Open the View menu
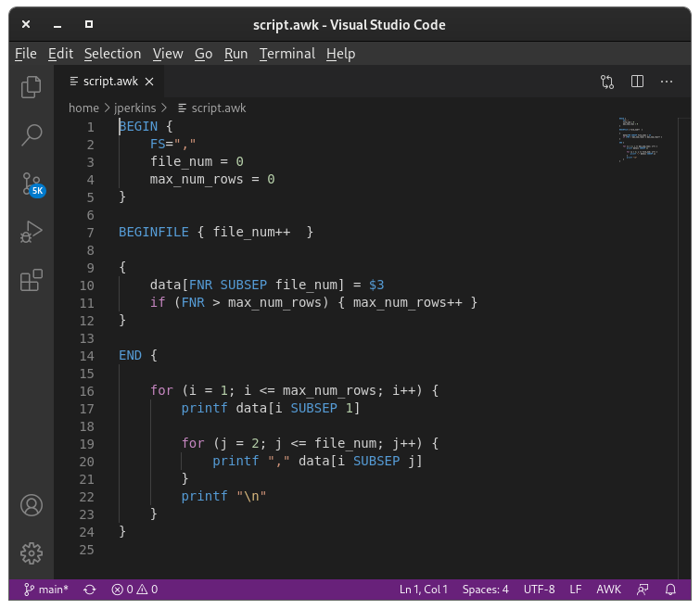Screen dimensions: 700x609 click(x=168, y=54)
